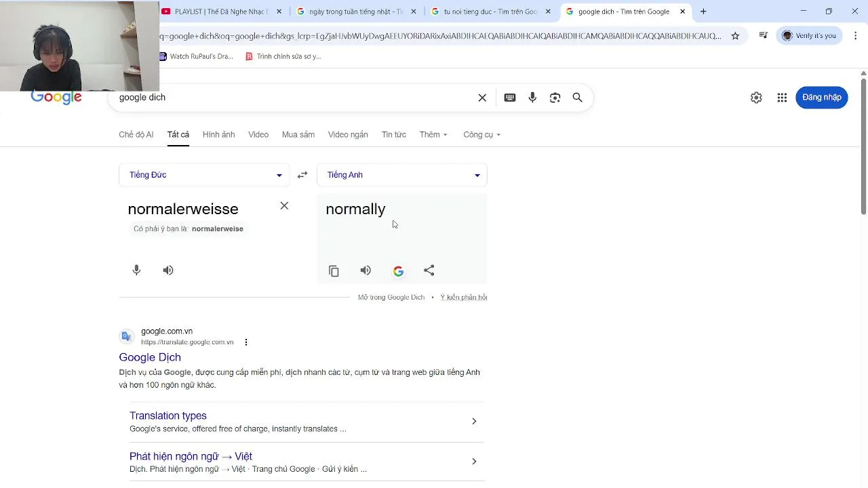Screen dimensions: 868x488
Task: Click the Đăng nhập sign-in button
Action: coord(822,98)
